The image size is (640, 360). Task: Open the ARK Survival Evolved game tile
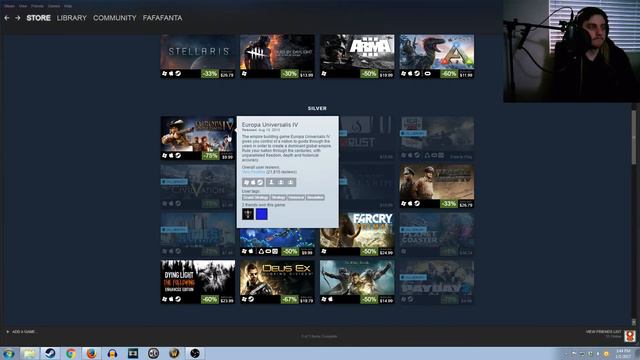point(437,56)
